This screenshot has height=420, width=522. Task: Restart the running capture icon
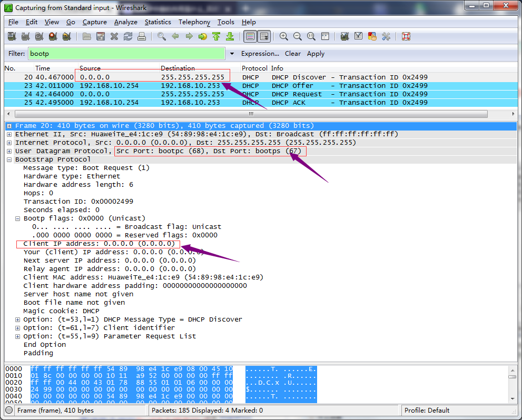pyautogui.click(x=66, y=36)
